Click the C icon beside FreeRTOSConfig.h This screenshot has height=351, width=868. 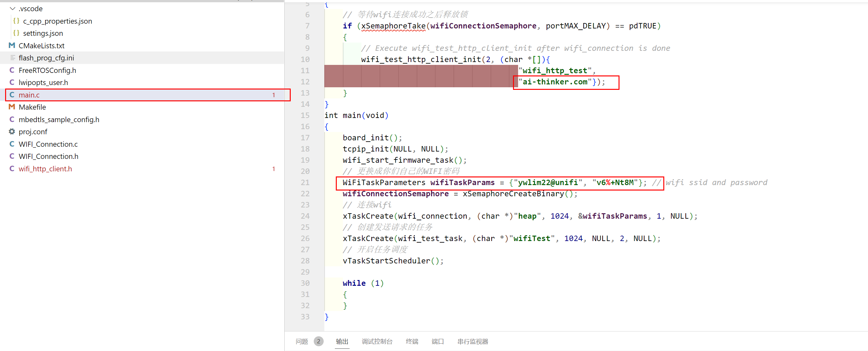(x=12, y=70)
